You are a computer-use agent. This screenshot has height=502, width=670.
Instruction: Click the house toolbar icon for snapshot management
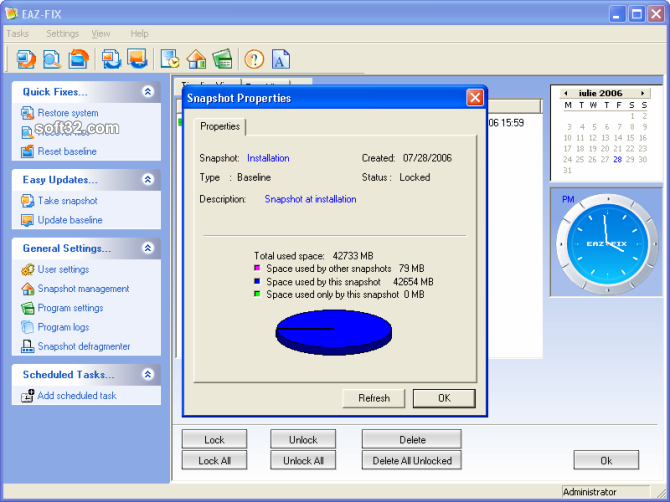[x=196, y=59]
